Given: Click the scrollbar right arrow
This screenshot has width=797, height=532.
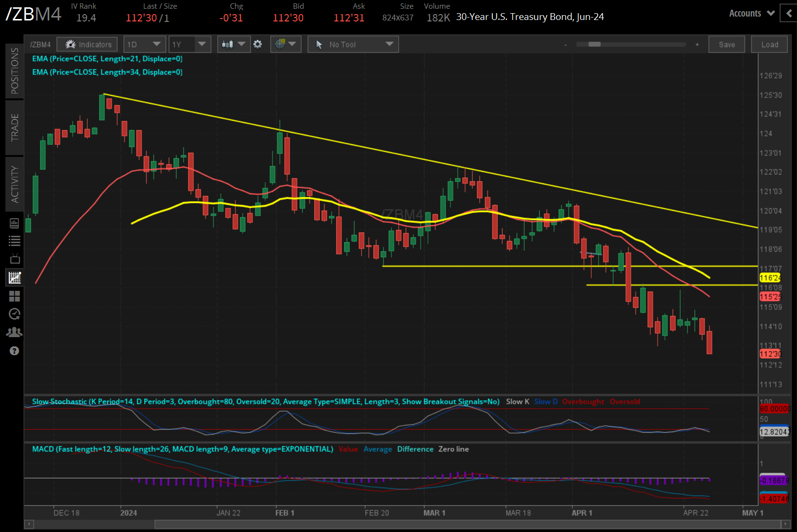Looking at the screenshot, I should pyautogui.click(x=785, y=524).
